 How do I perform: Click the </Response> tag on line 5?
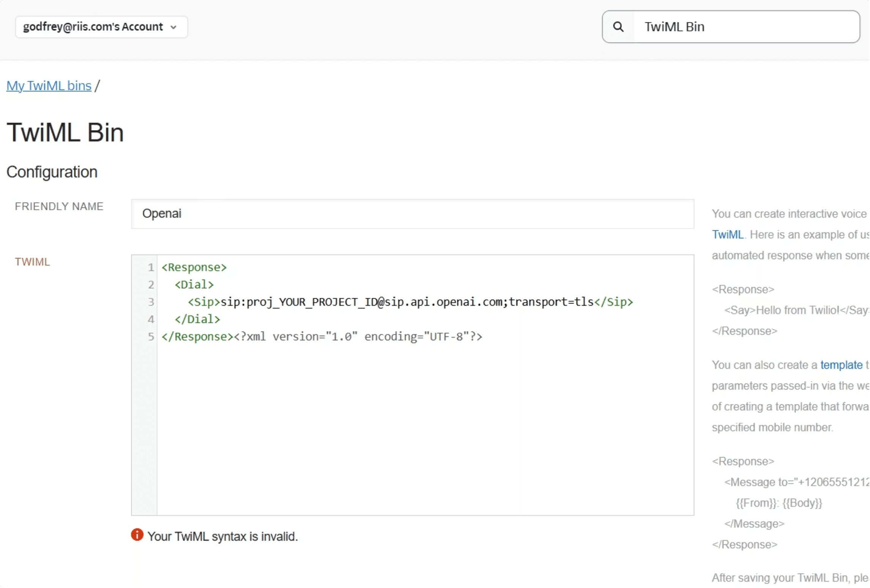pyautogui.click(x=198, y=337)
